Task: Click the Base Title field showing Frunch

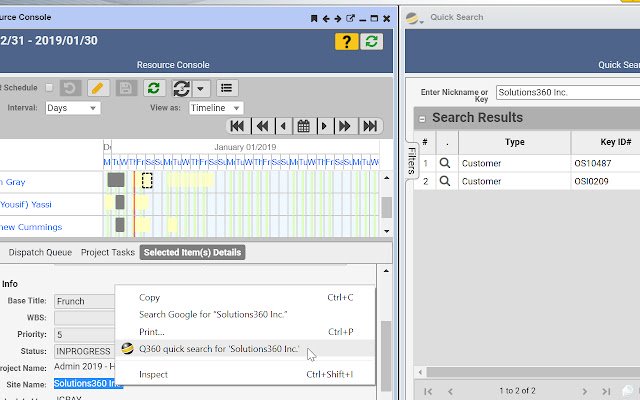Action: coord(84,301)
